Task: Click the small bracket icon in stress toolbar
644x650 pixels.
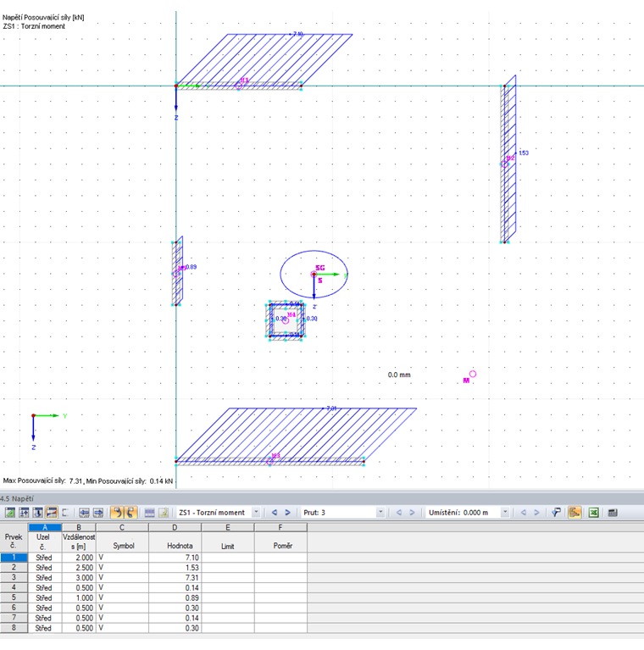Action: click(x=65, y=513)
